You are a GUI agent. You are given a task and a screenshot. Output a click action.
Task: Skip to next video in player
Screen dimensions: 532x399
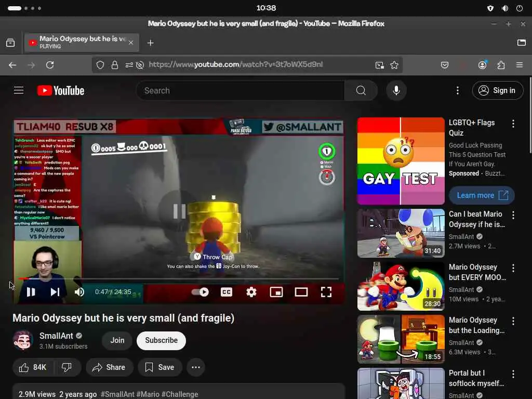55,292
